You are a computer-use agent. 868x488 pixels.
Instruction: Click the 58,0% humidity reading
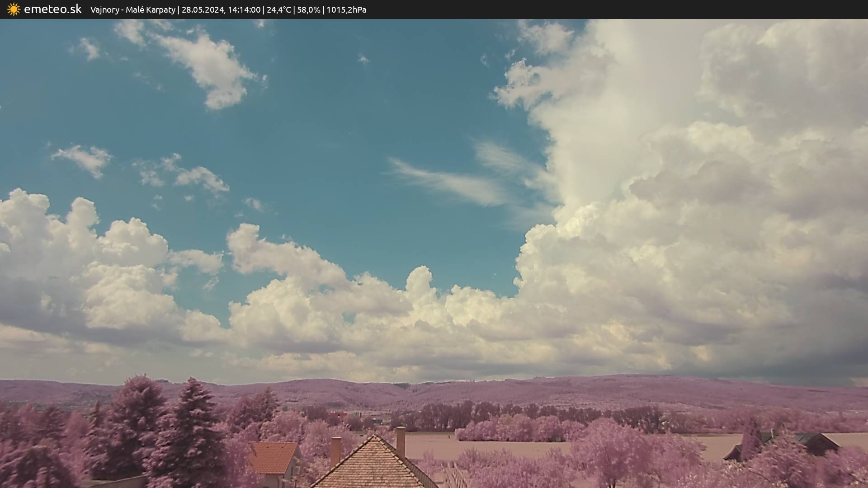[308, 10]
